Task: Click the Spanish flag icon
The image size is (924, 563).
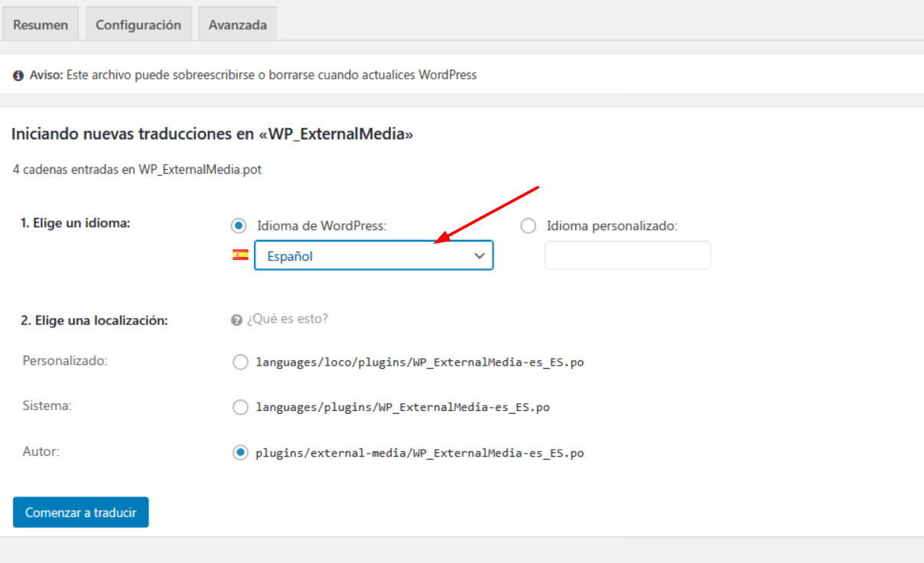Action: [240, 255]
